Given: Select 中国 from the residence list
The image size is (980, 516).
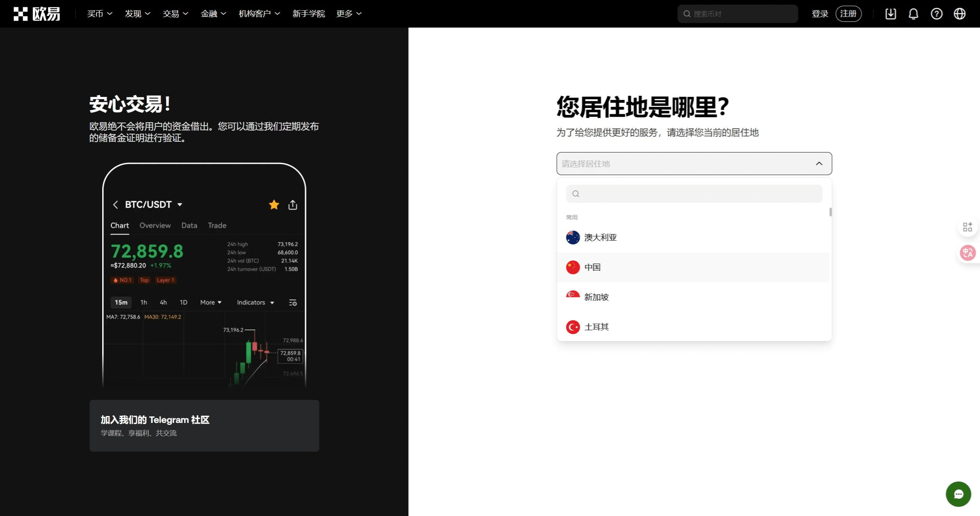Looking at the screenshot, I should point(592,267).
